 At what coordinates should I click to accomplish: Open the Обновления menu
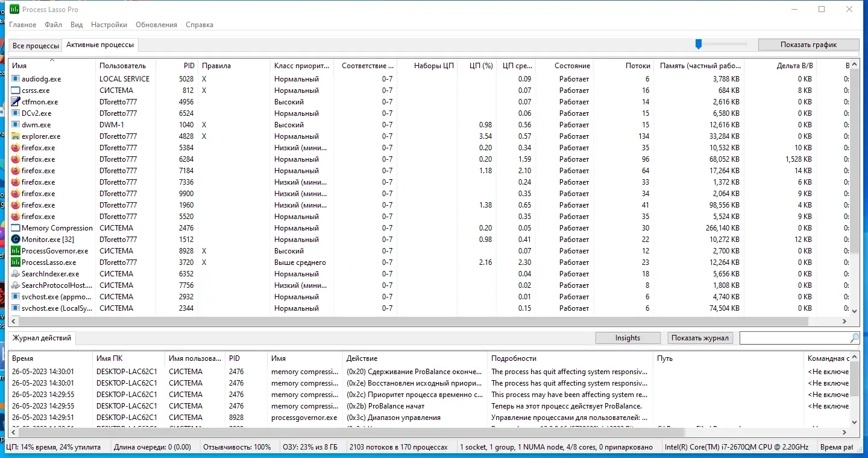click(157, 25)
